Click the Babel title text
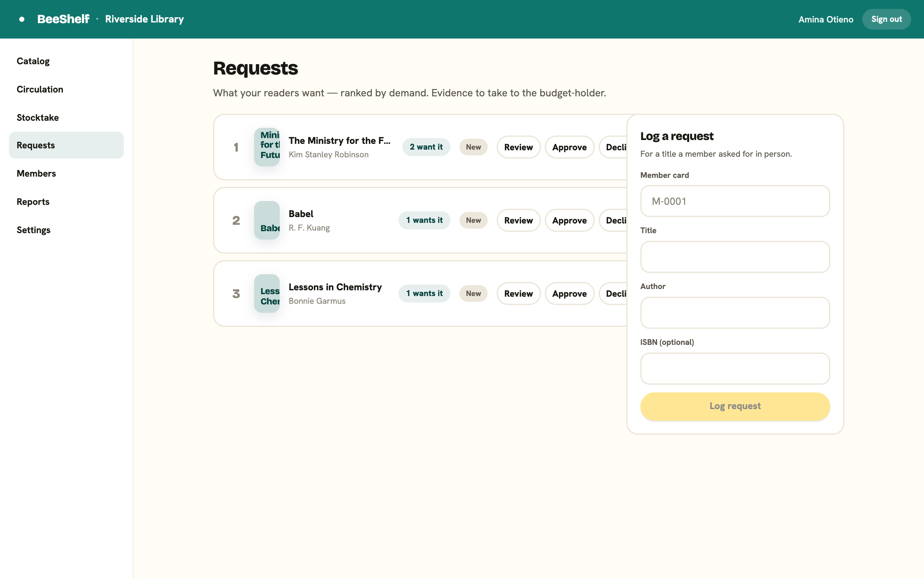 pyautogui.click(x=301, y=214)
